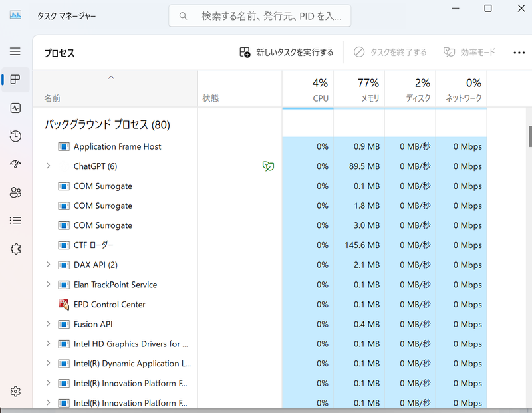View the Users page in the sidebar

click(15, 192)
